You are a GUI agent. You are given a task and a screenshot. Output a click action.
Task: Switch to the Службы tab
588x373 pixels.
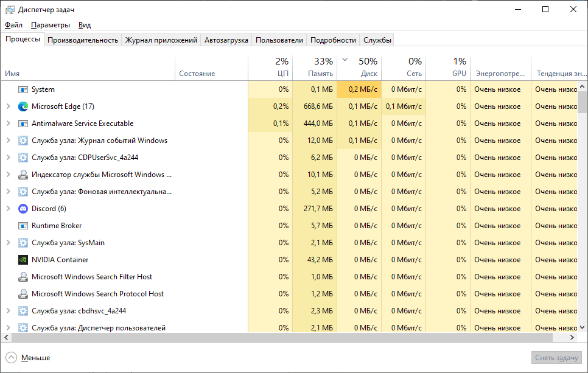coord(377,40)
